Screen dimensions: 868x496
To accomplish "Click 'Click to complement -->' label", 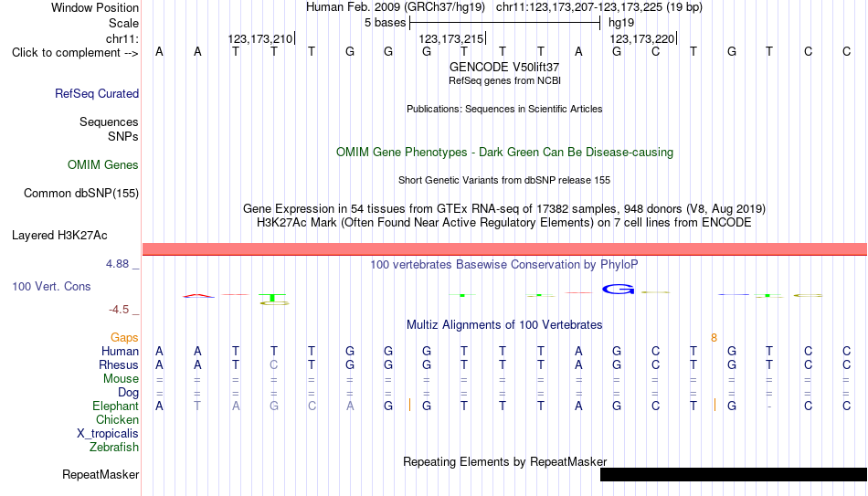I will point(75,53).
